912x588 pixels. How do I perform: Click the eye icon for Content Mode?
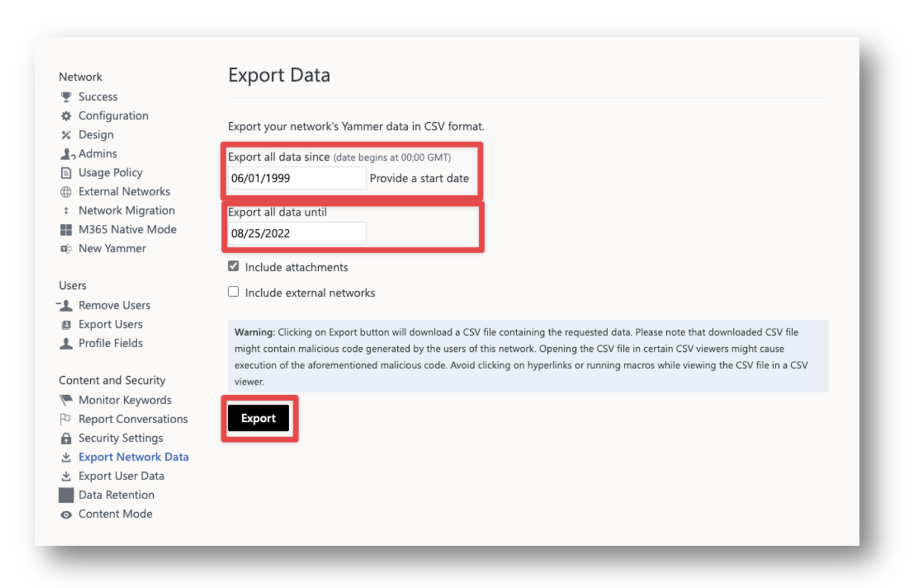tap(66, 514)
